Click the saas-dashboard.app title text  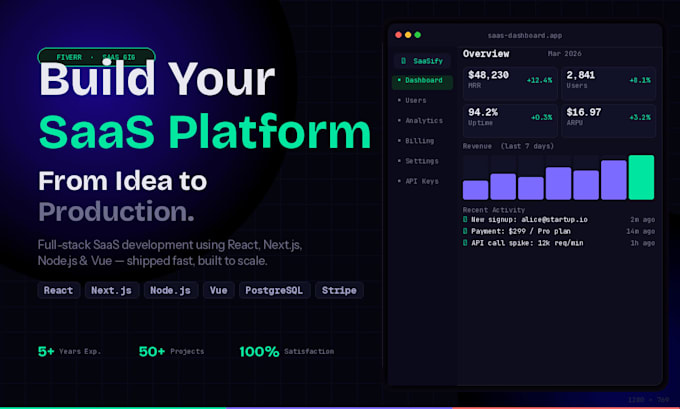524,36
